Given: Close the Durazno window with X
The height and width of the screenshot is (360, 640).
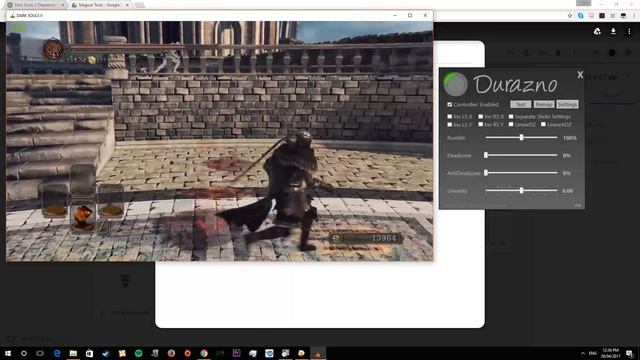Looking at the screenshot, I should [580, 75].
